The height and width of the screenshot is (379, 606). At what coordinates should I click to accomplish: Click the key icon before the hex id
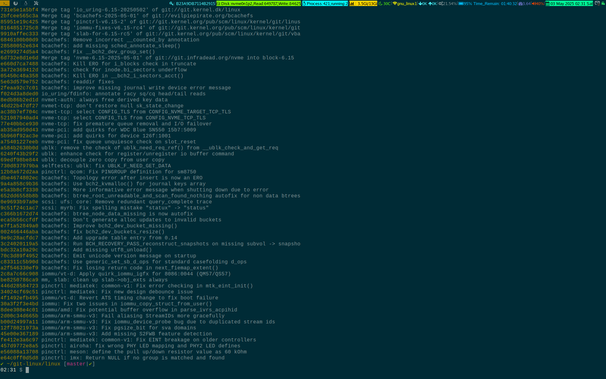tap(171, 3)
